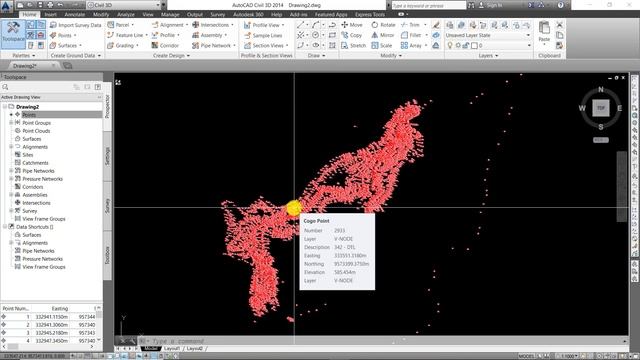640x360 pixels.
Task: Select the Copy tool
Action: (351, 35)
